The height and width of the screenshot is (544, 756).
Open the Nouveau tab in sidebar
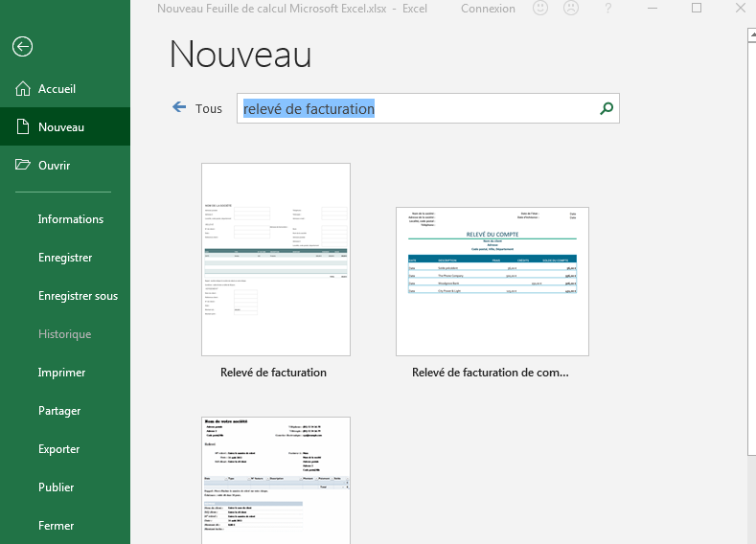click(x=61, y=127)
